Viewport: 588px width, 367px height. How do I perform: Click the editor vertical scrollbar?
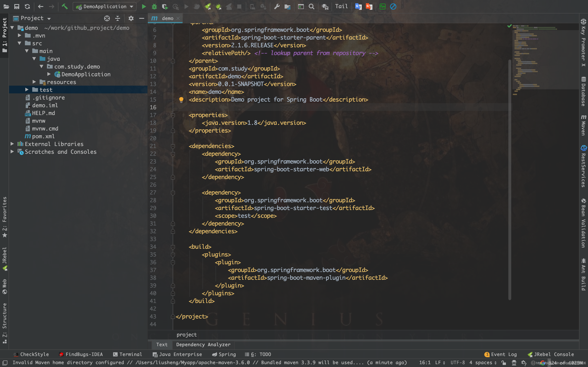pos(510,180)
